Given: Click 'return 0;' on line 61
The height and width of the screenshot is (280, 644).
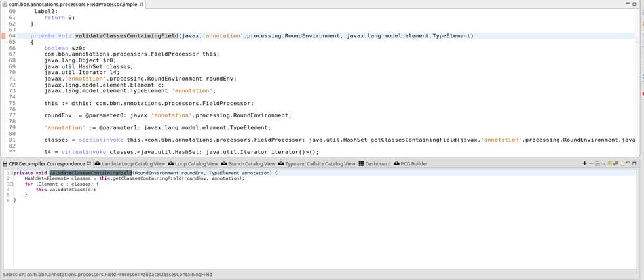Looking at the screenshot, I should 60,18.
